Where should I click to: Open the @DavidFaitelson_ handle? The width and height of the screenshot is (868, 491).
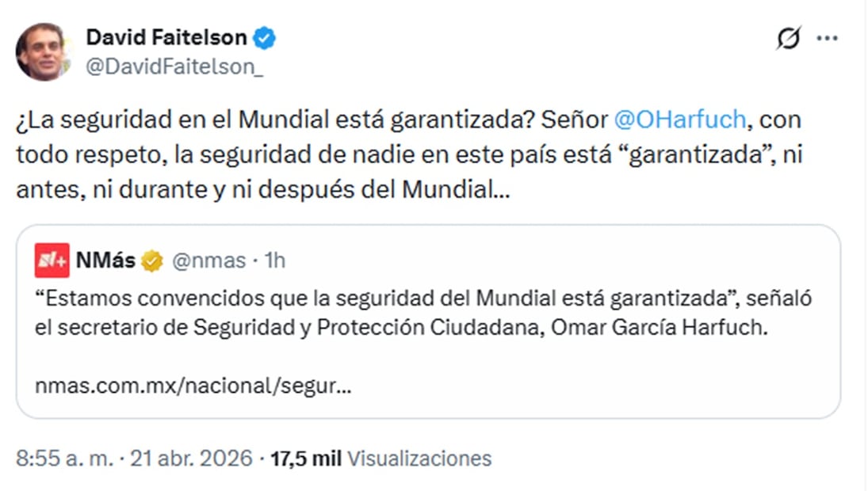[174, 68]
